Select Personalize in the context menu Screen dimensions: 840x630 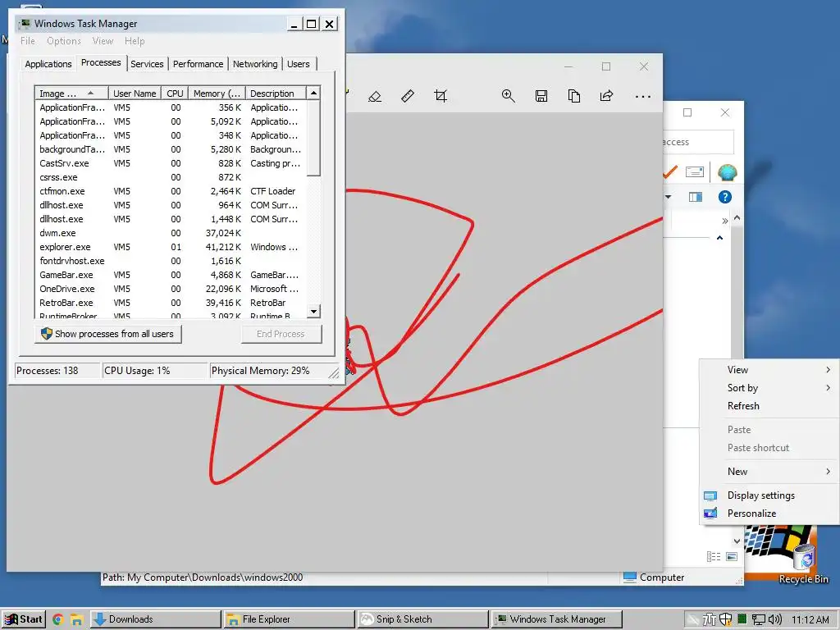769,514
